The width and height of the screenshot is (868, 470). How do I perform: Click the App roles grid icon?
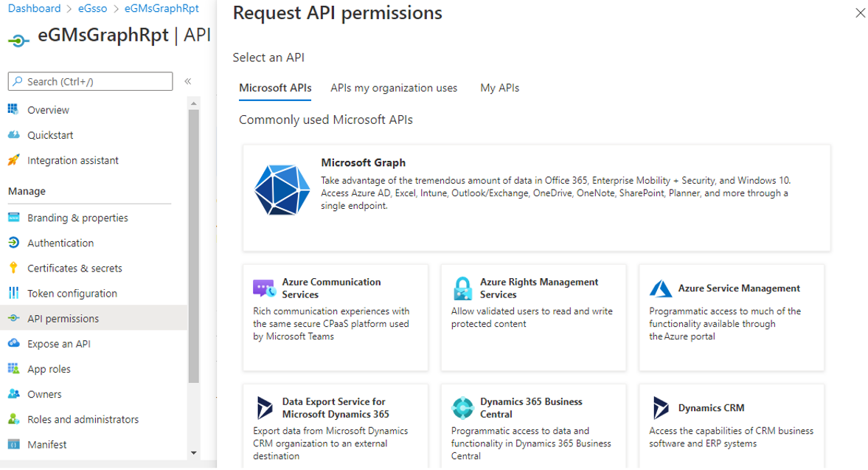(13, 369)
